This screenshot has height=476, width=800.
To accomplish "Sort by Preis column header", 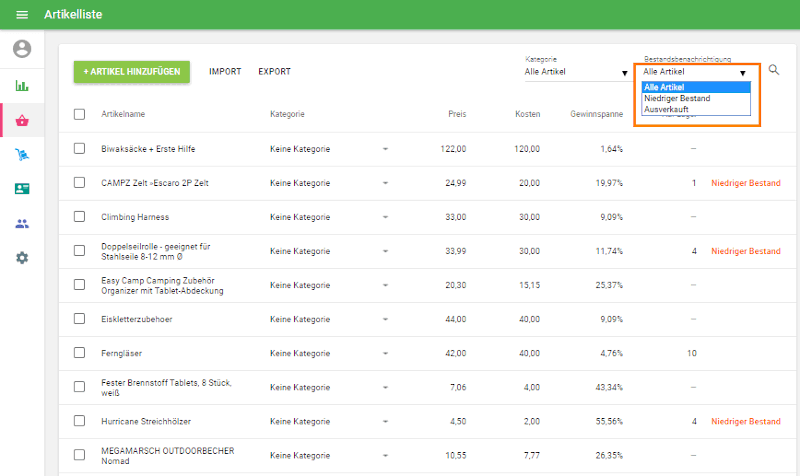I will tap(457, 114).
